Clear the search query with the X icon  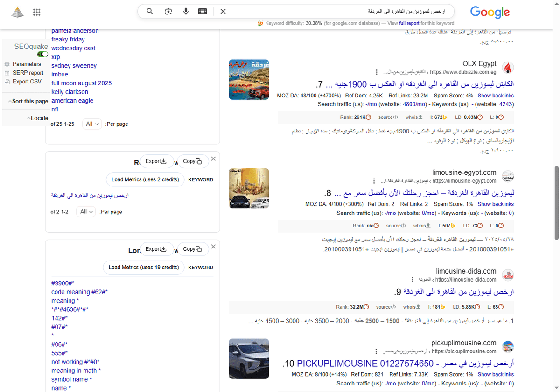pos(223,11)
